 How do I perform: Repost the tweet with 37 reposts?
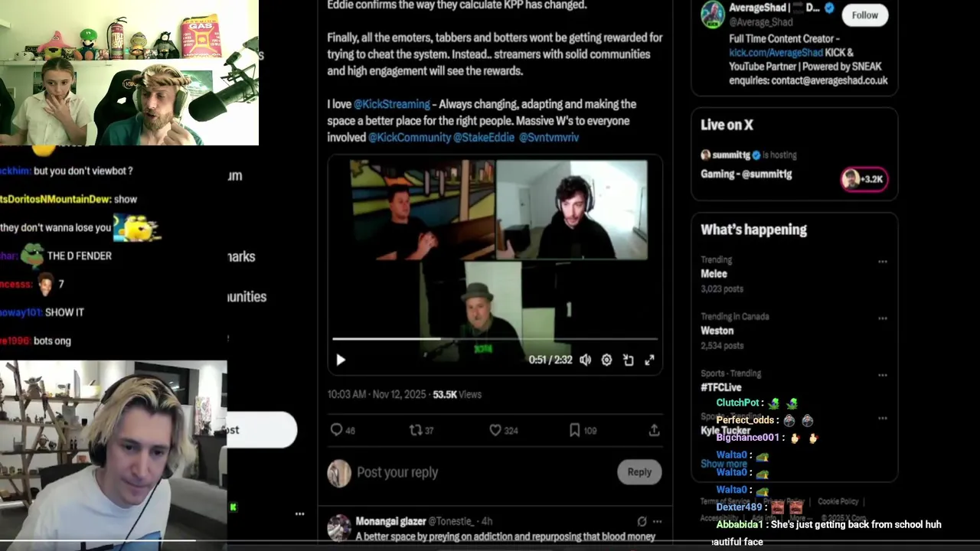coord(422,430)
